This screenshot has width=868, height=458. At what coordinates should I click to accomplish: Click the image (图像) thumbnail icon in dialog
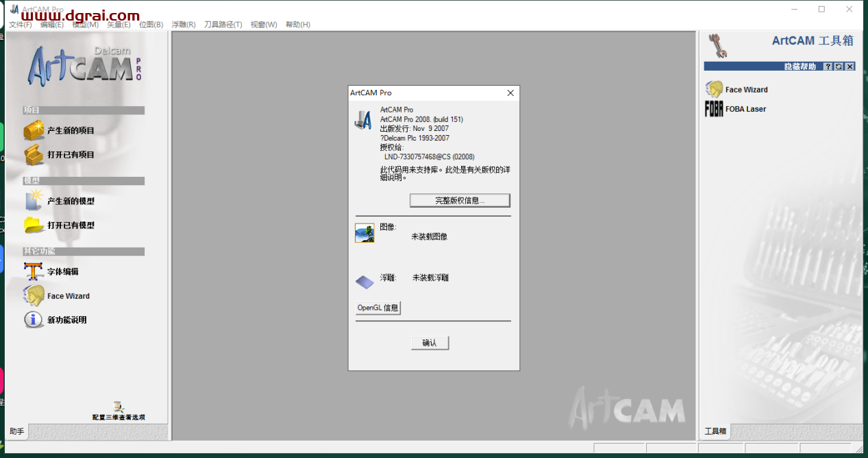[x=364, y=233]
